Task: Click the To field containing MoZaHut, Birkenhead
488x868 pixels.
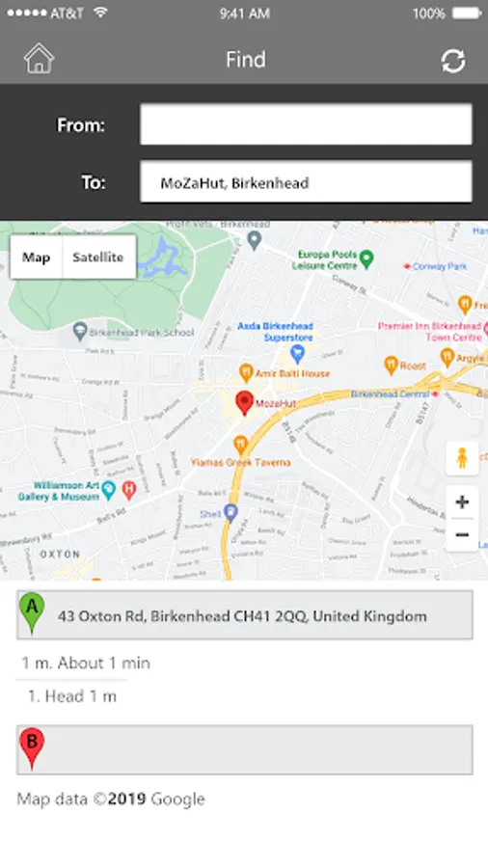Action: tap(306, 182)
